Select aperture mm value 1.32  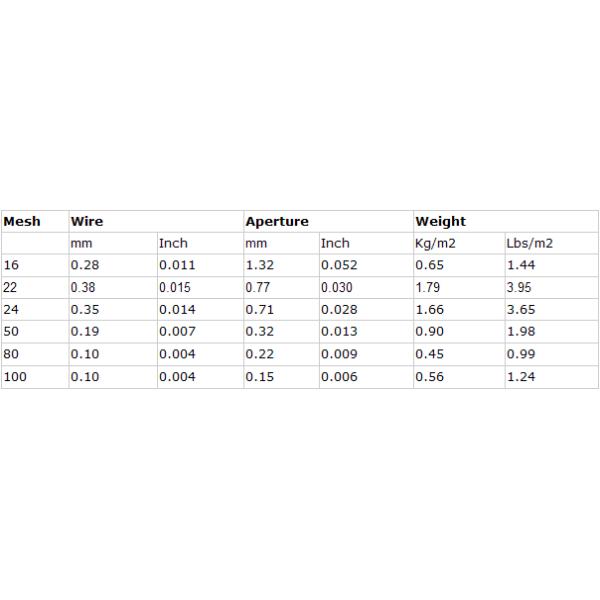[x=260, y=265]
